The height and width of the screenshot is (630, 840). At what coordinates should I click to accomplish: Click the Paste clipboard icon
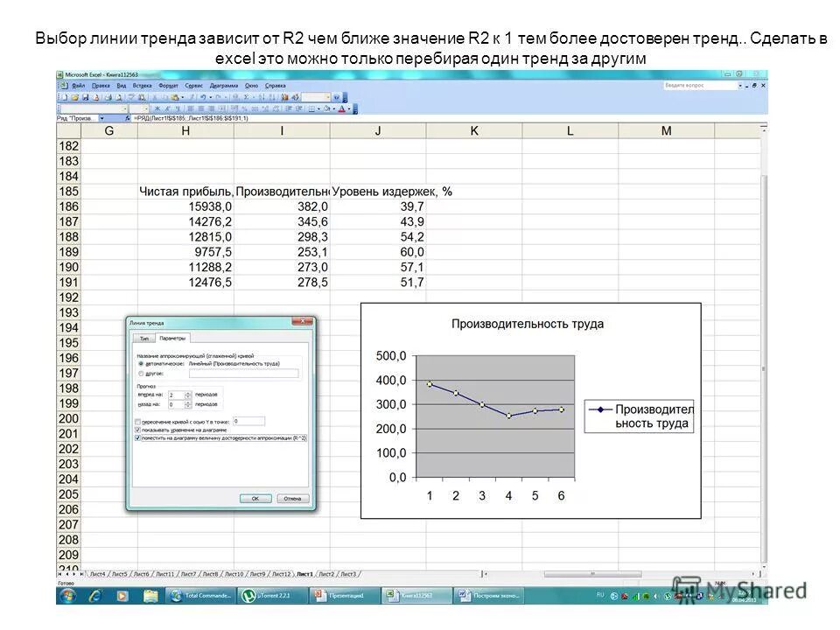175,97
